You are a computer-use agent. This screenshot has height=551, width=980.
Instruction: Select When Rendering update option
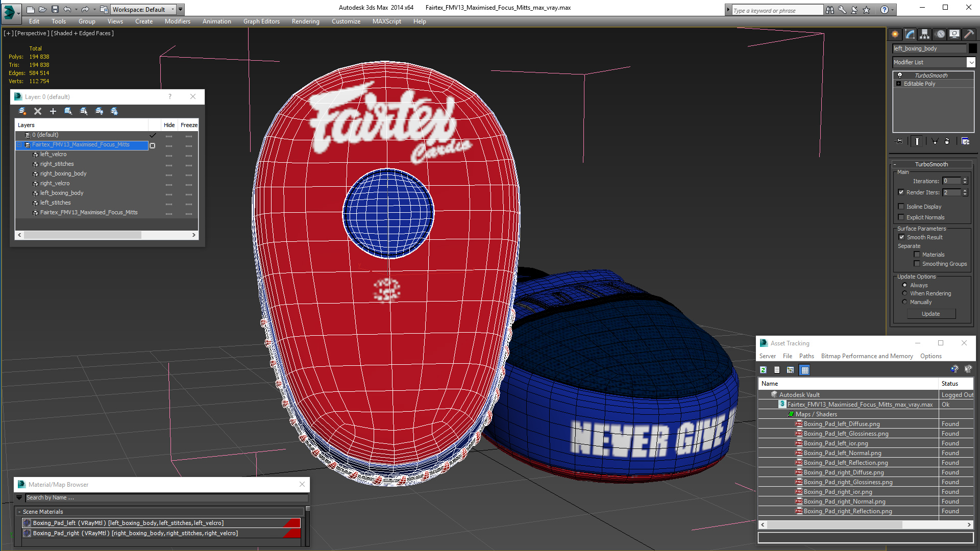click(x=905, y=293)
